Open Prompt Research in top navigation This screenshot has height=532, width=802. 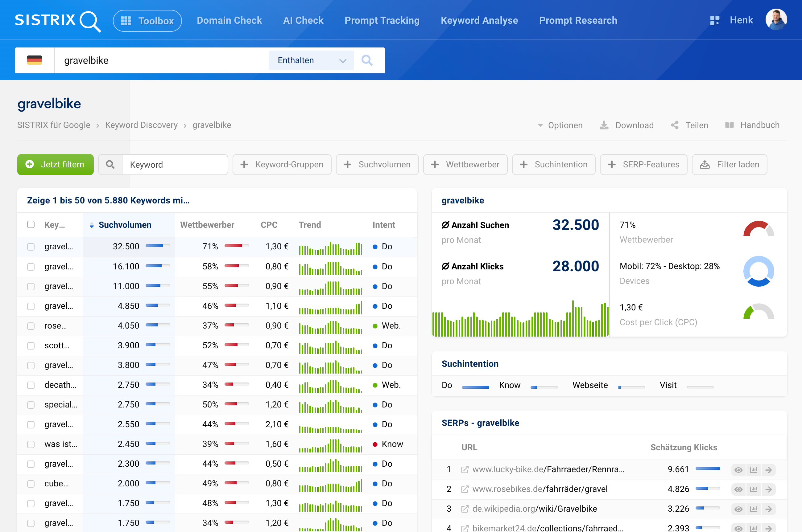[x=578, y=20]
